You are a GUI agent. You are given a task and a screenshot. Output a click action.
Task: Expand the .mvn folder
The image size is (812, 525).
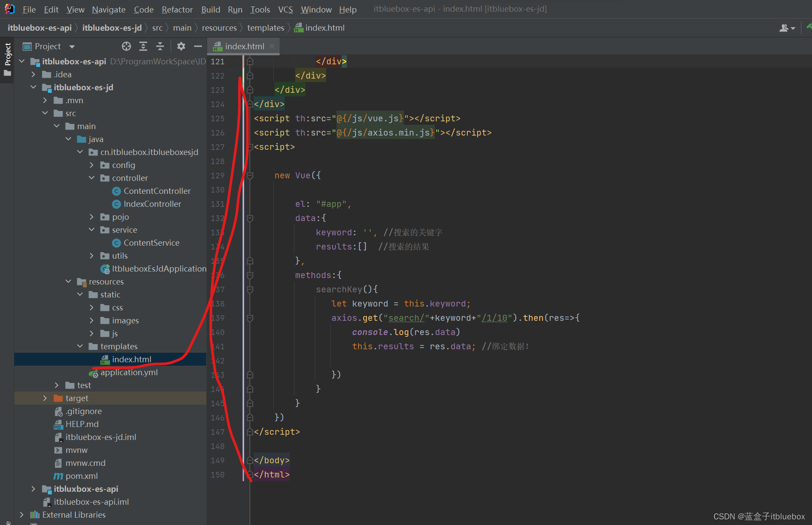click(x=45, y=100)
